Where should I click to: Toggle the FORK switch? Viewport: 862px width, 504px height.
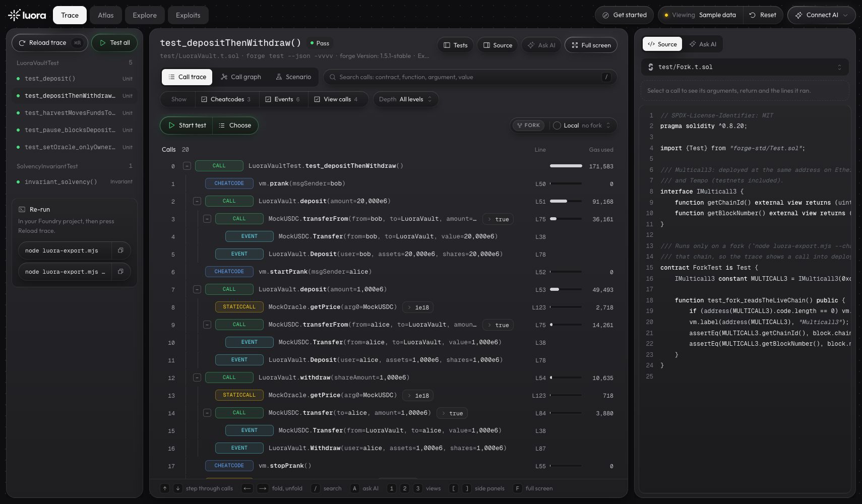(x=528, y=125)
